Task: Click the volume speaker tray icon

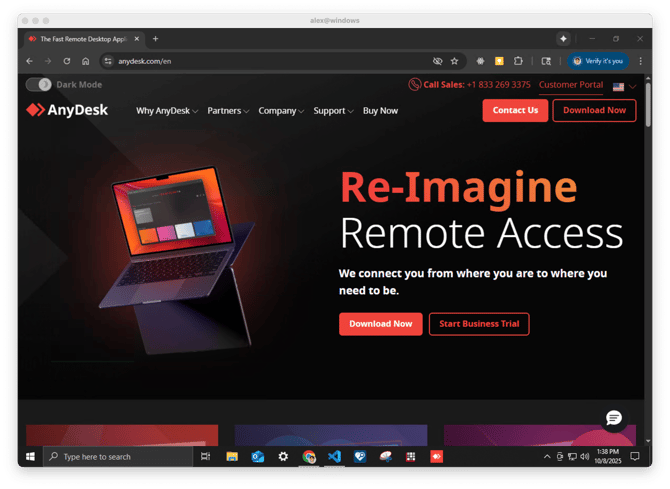Action: click(585, 457)
